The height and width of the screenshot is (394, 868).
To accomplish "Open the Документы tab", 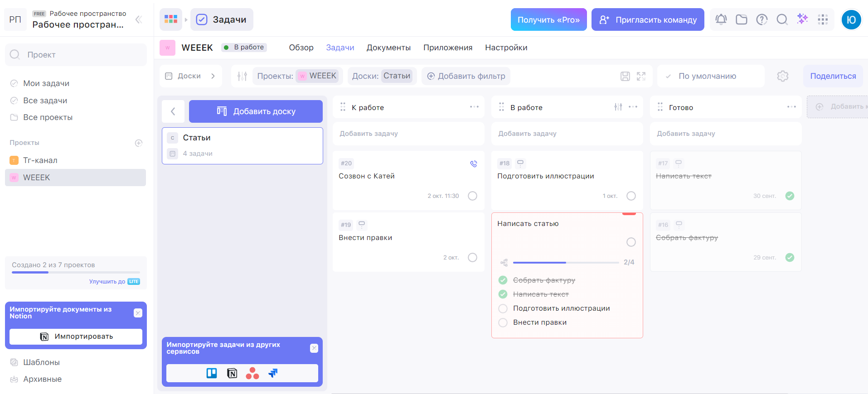I will [388, 48].
